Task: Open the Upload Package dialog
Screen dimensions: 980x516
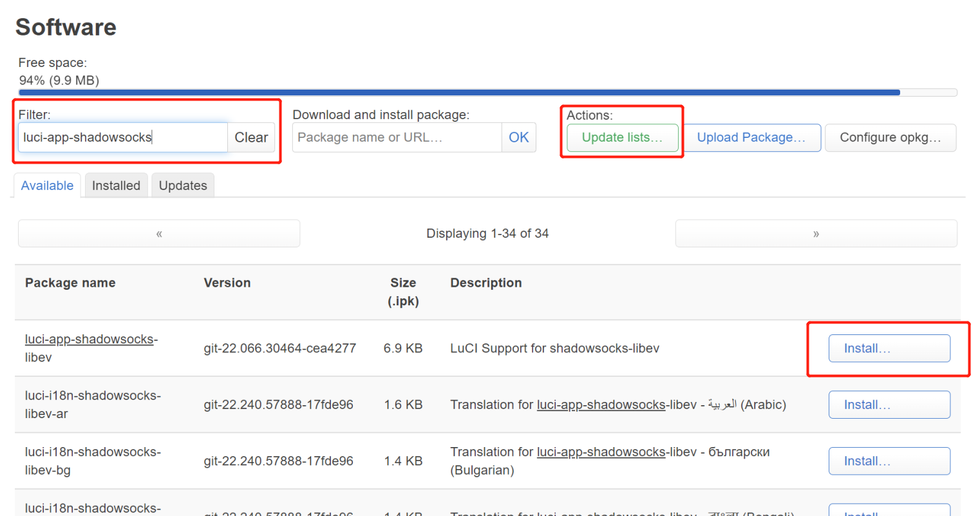Action: point(752,137)
